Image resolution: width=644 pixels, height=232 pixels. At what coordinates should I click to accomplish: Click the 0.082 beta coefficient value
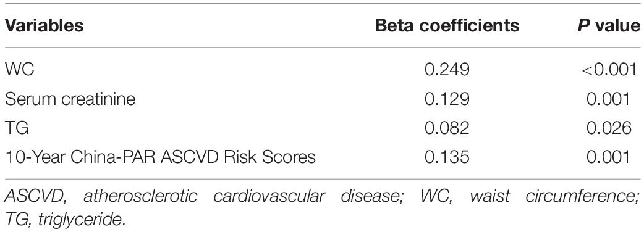(x=447, y=128)
